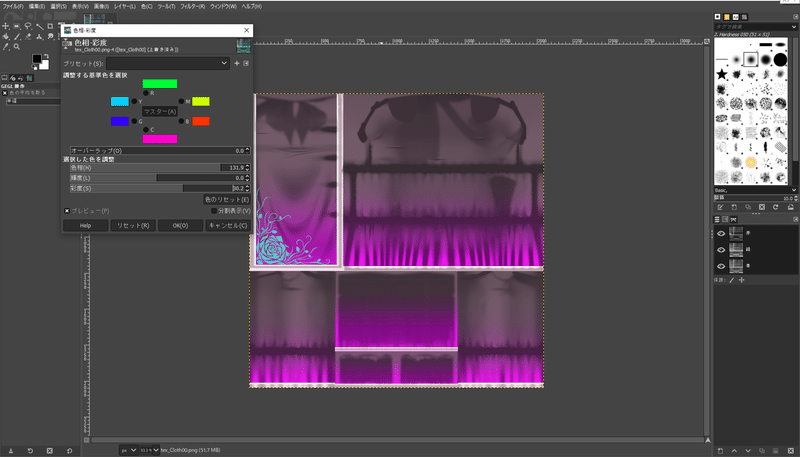The width and height of the screenshot is (800, 457).
Task: Click the キャンセル(C) button
Action: click(x=228, y=225)
